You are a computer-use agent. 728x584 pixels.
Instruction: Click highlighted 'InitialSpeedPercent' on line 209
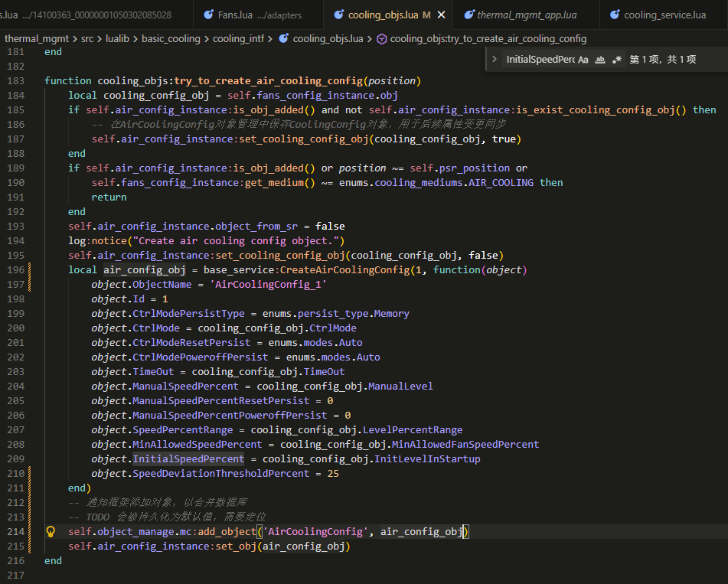click(x=188, y=459)
